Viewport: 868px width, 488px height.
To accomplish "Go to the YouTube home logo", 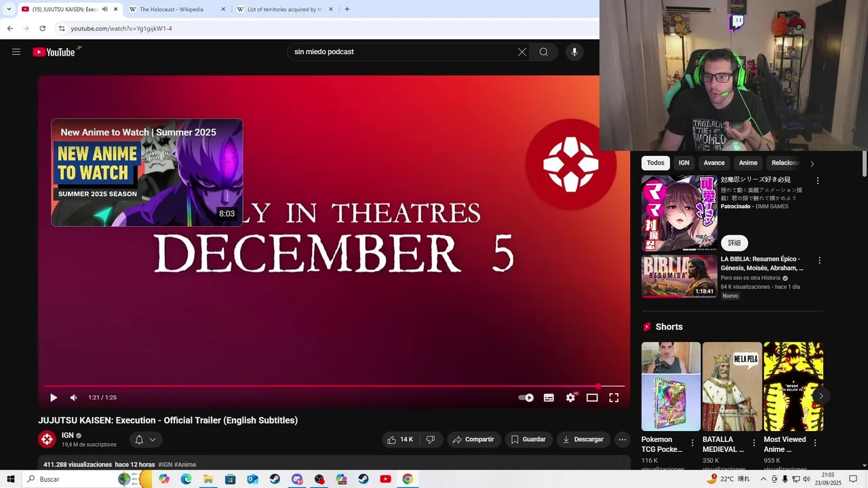I will point(54,52).
